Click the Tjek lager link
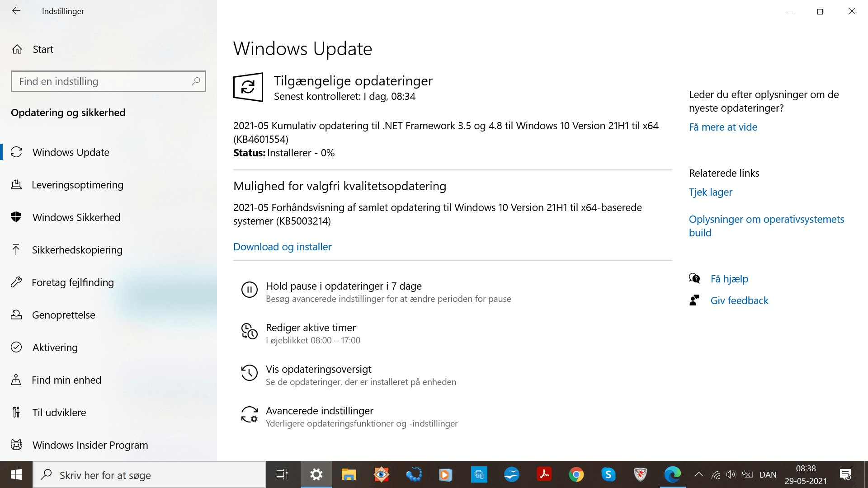 (x=710, y=192)
